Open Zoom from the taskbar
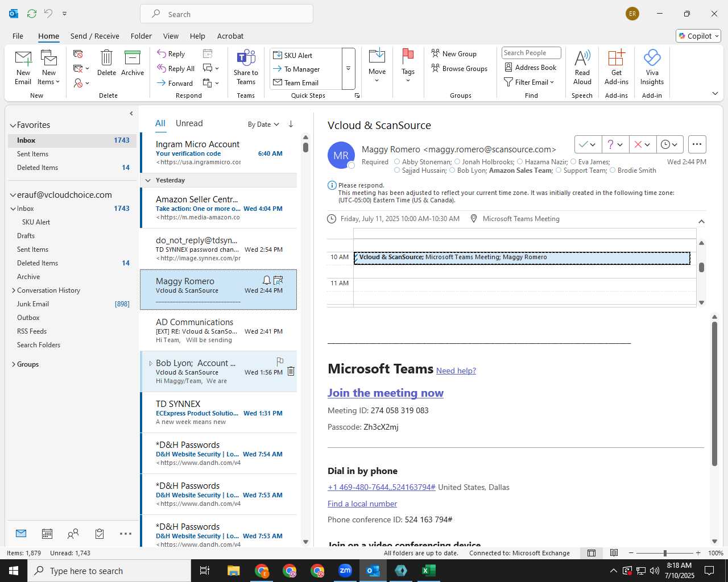 [x=345, y=571]
